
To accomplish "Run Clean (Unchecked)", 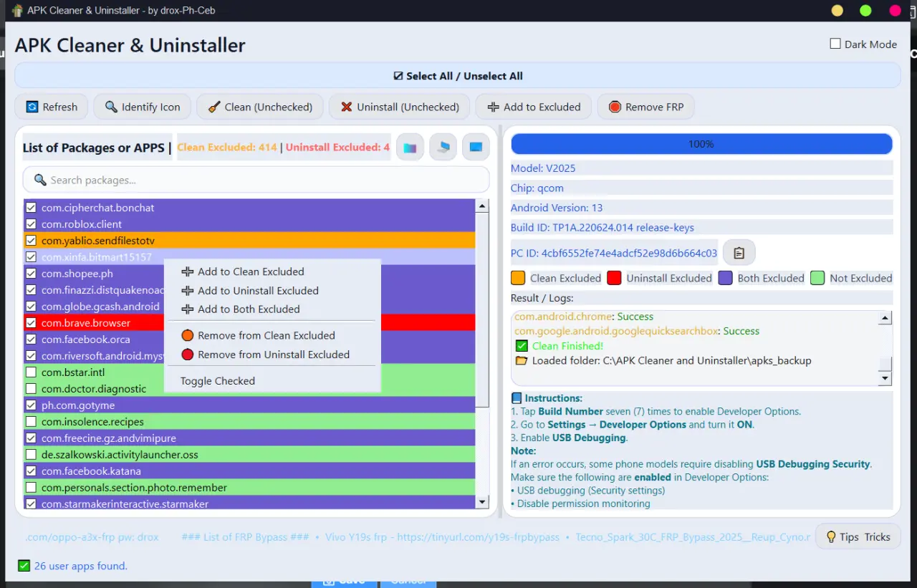I will 260,107.
